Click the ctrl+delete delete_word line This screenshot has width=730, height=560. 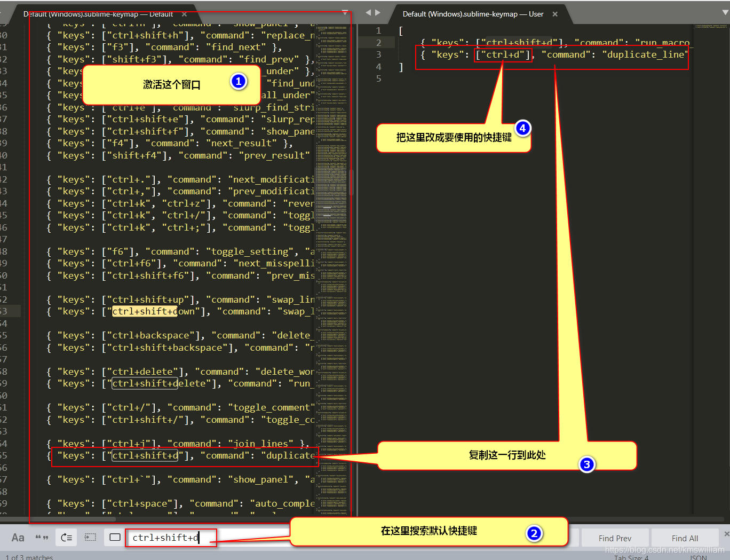180,372
